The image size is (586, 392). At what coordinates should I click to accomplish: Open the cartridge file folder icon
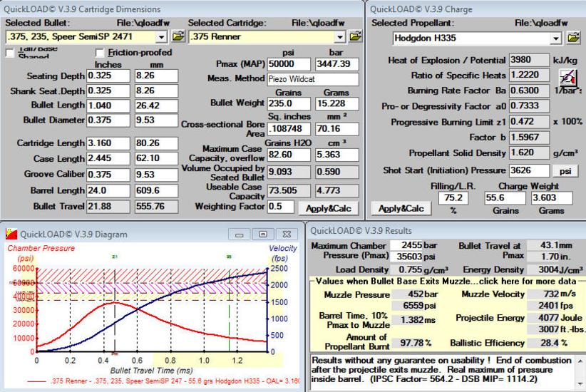356,36
